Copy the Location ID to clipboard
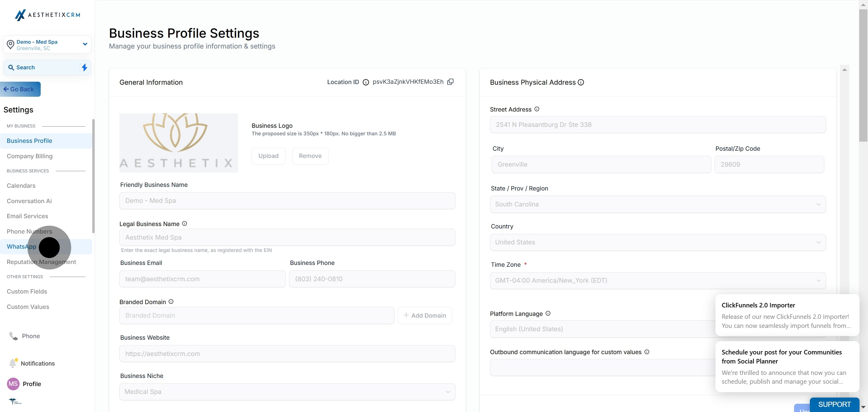868x412 pixels. click(x=450, y=82)
